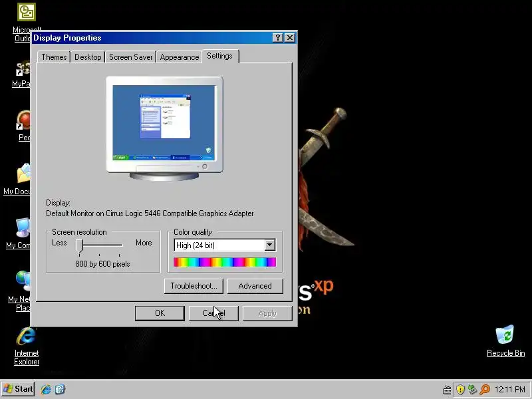Open the Color quality dropdown arrow
This screenshot has height=399, width=532.
click(270, 245)
